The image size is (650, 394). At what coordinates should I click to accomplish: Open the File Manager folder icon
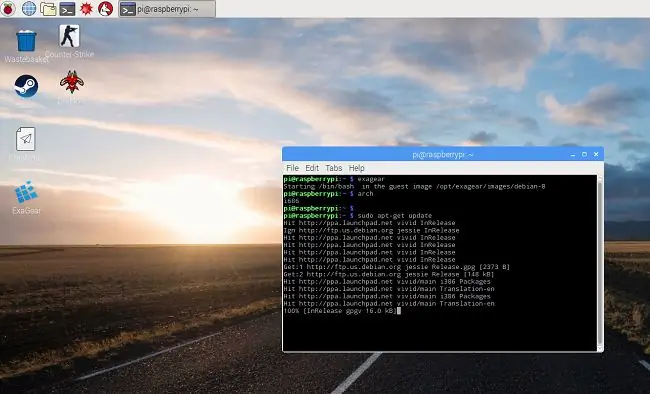click(48, 8)
